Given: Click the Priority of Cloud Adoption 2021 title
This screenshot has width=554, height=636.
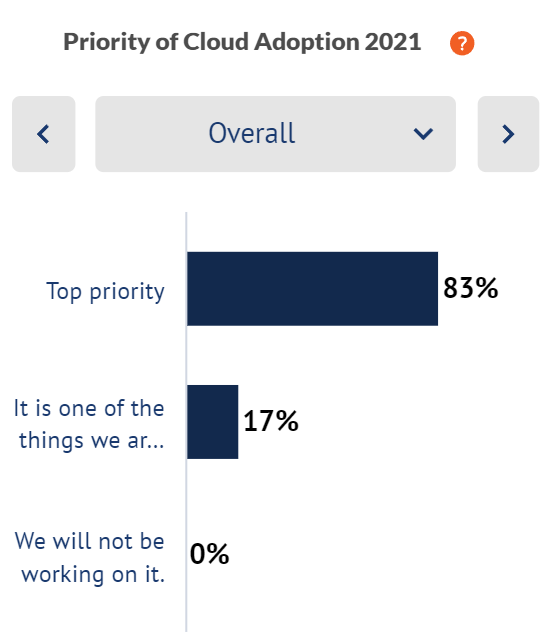Looking at the screenshot, I should click(x=242, y=42).
